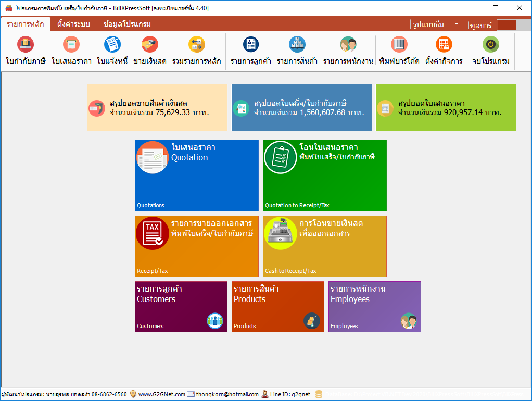Viewport: 532px width, 401px height.
Task: Switch to the ข้อมูลโปรแกรม tab
Action: tap(127, 24)
